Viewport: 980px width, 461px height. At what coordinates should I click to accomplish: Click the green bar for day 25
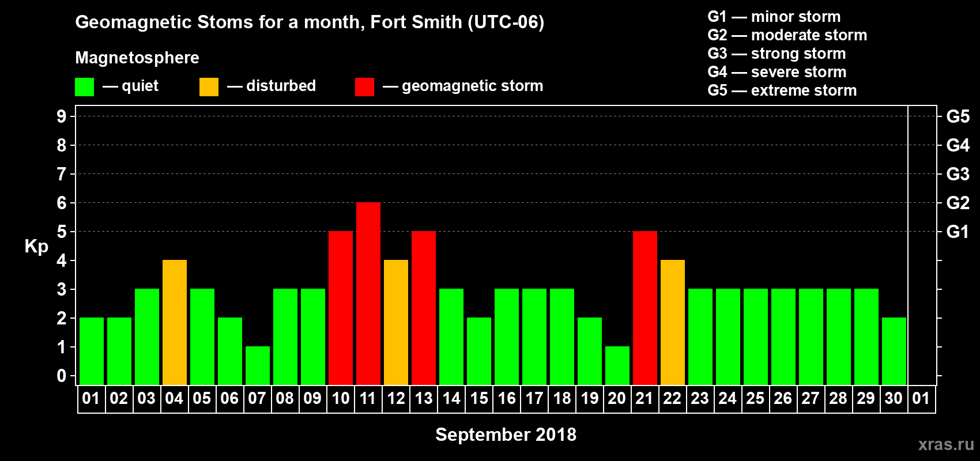756,337
